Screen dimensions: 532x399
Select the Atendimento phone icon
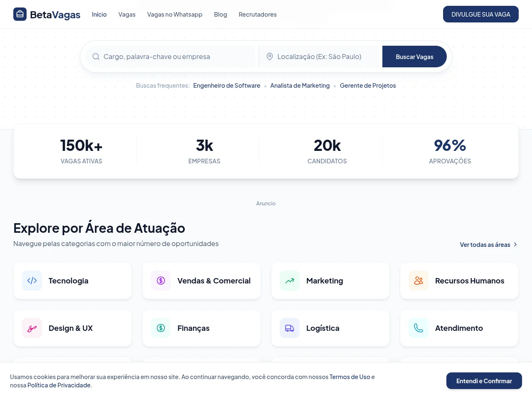(x=419, y=328)
